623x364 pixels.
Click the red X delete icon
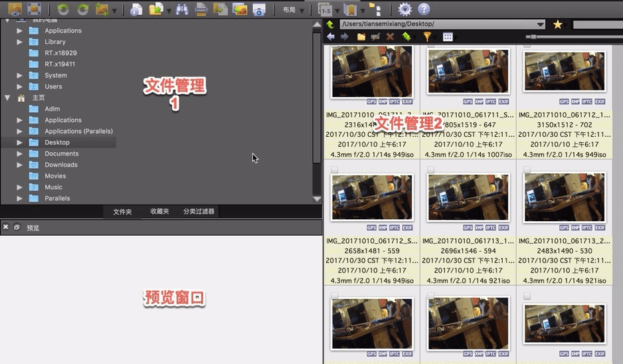coord(390,37)
